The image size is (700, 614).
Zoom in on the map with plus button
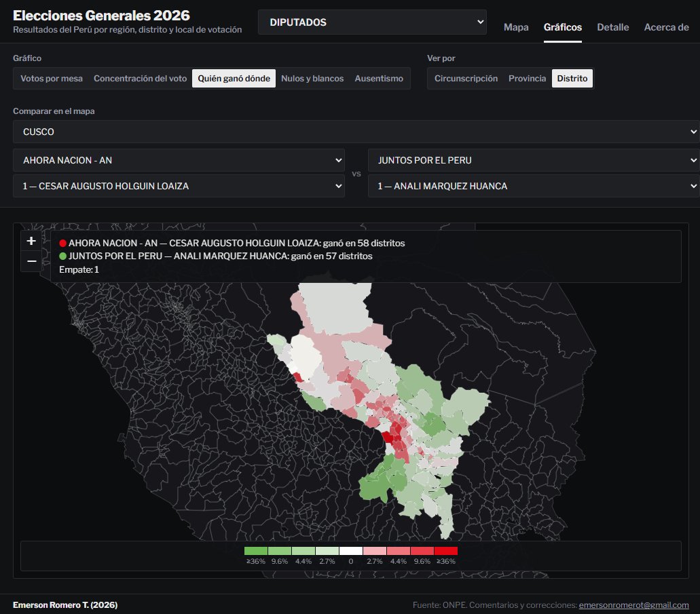pyautogui.click(x=31, y=241)
